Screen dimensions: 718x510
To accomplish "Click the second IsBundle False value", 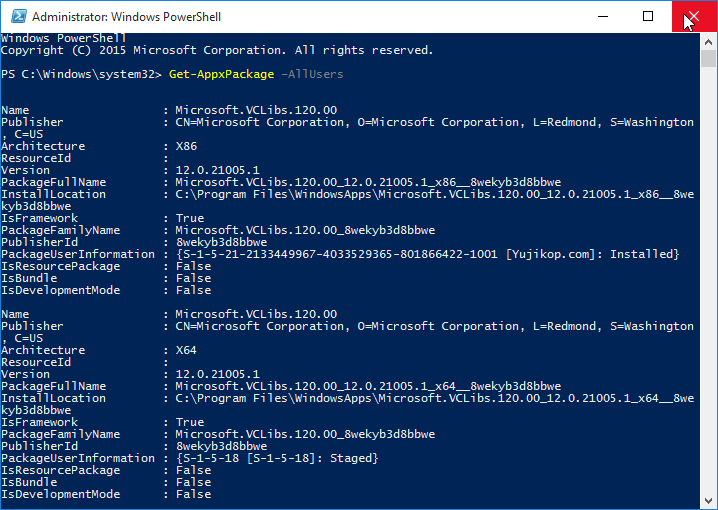I will (194, 483).
